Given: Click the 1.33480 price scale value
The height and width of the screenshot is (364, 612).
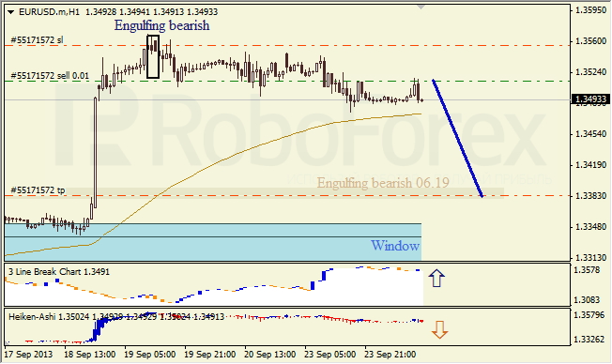Looking at the screenshot, I should pyautogui.click(x=591, y=226).
